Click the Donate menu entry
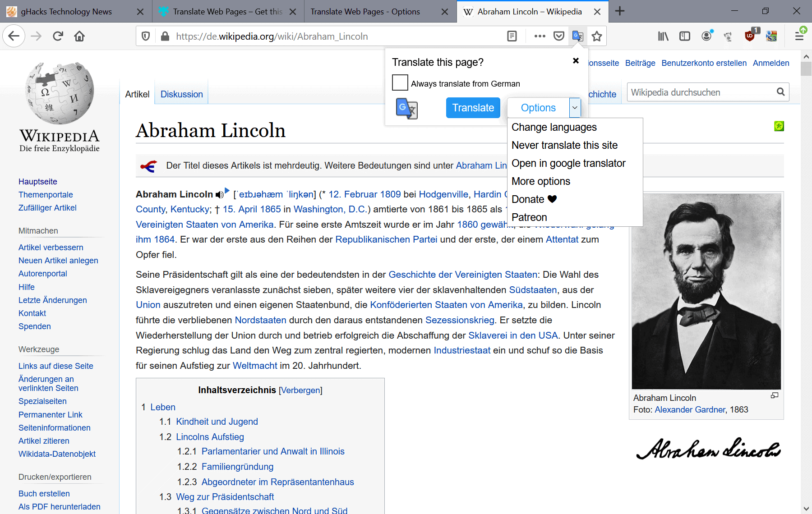This screenshot has width=812, height=514. (534, 199)
